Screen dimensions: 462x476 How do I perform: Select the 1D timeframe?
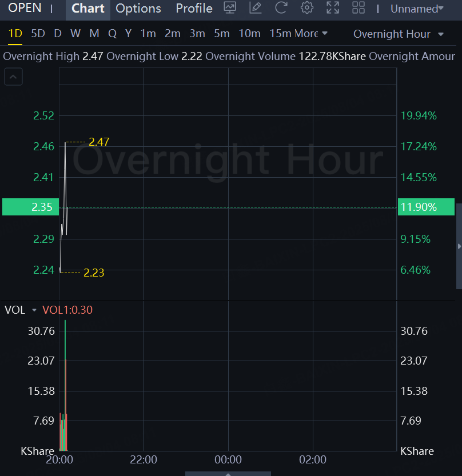pos(15,33)
